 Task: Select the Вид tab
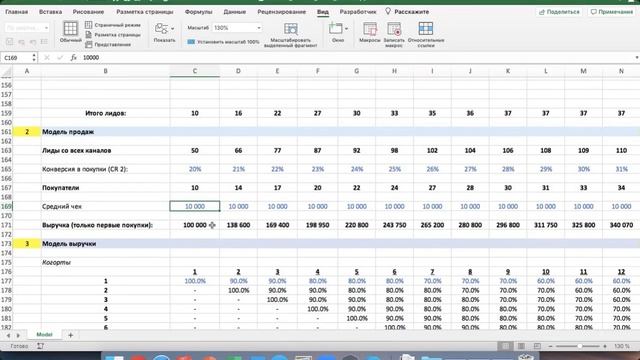tap(323, 12)
